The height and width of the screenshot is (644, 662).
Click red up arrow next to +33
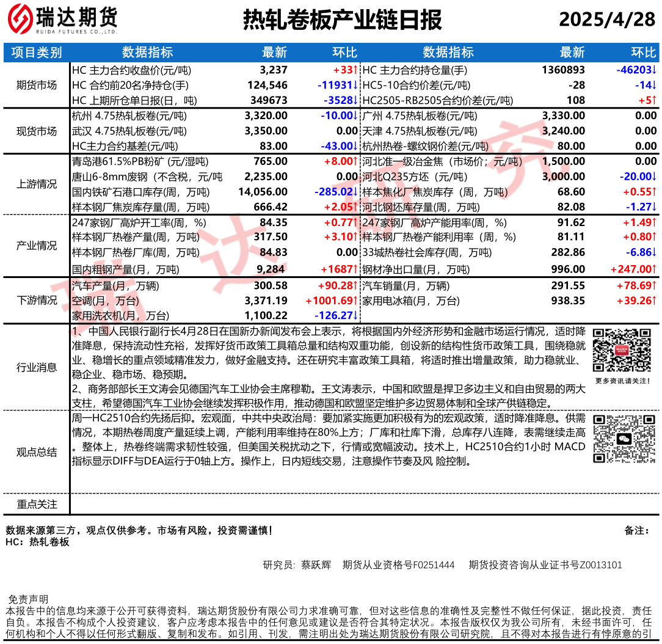point(354,70)
